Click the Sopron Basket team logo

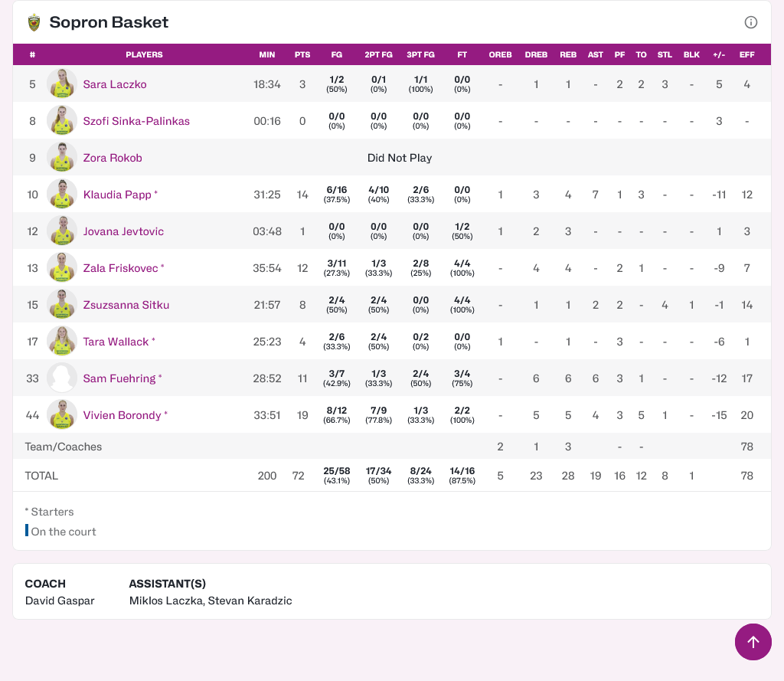tap(34, 22)
